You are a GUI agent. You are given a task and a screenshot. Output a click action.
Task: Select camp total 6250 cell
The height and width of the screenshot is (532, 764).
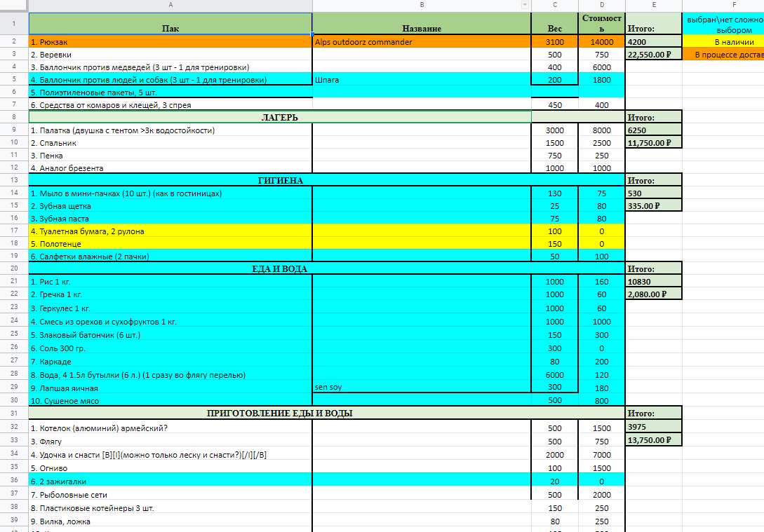click(654, 130)
